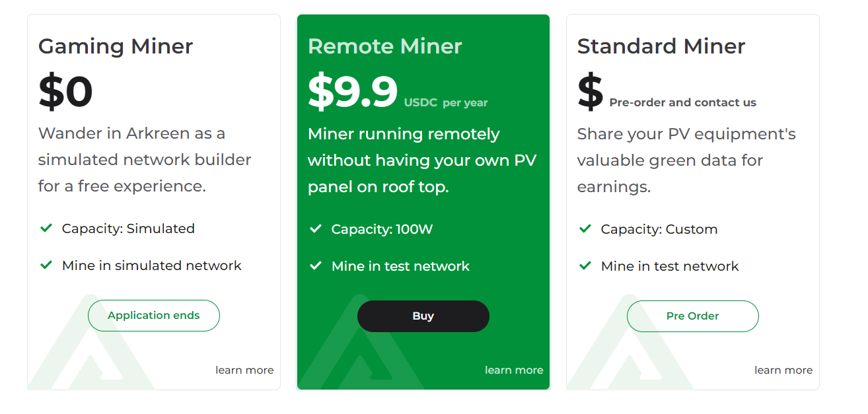Click the $9.9 price text
The height and width of the screenshot is (414, 868).
(353, 91)
